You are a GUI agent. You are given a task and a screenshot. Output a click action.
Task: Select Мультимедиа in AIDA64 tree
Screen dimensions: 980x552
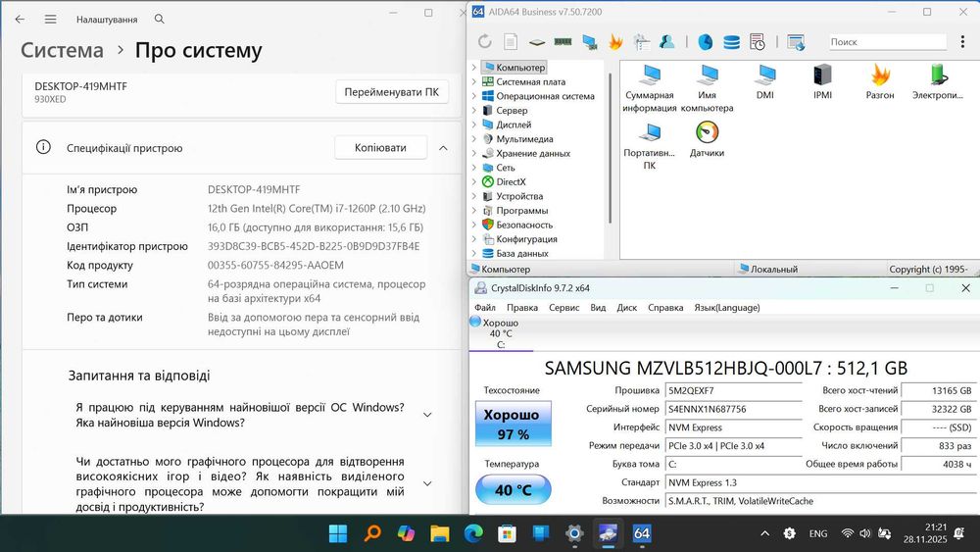point(524,139)
